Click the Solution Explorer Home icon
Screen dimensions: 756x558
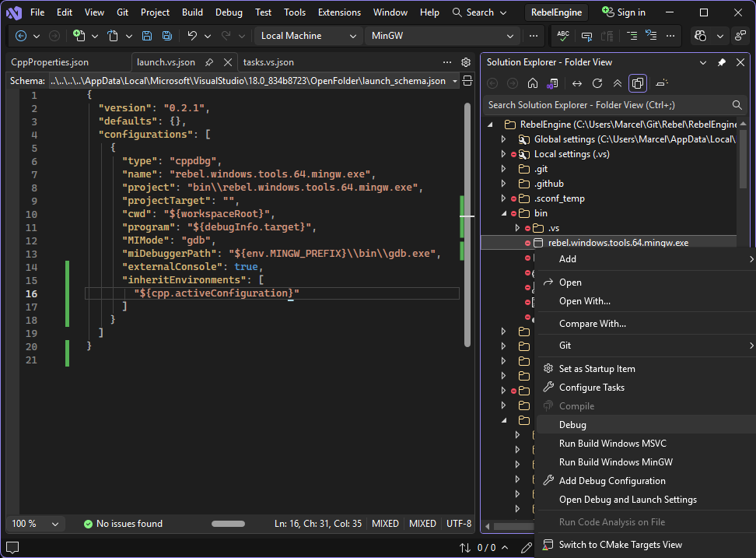coord(533,83)
